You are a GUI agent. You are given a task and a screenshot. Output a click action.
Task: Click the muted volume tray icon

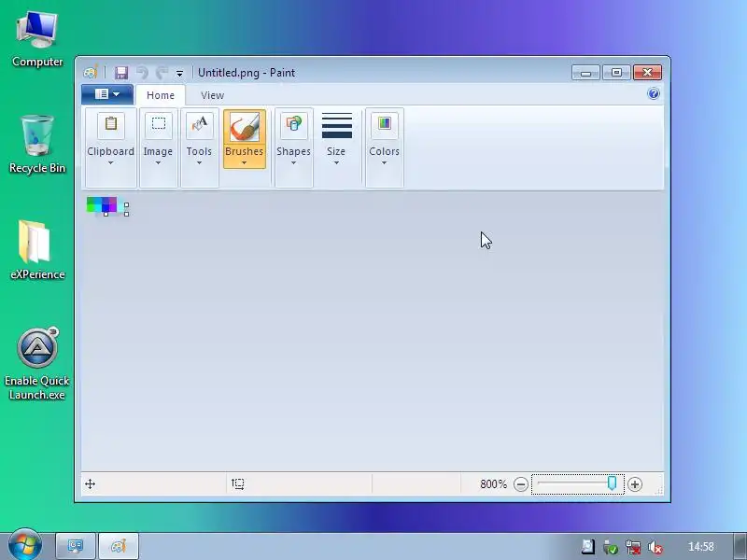click(655, 547)
